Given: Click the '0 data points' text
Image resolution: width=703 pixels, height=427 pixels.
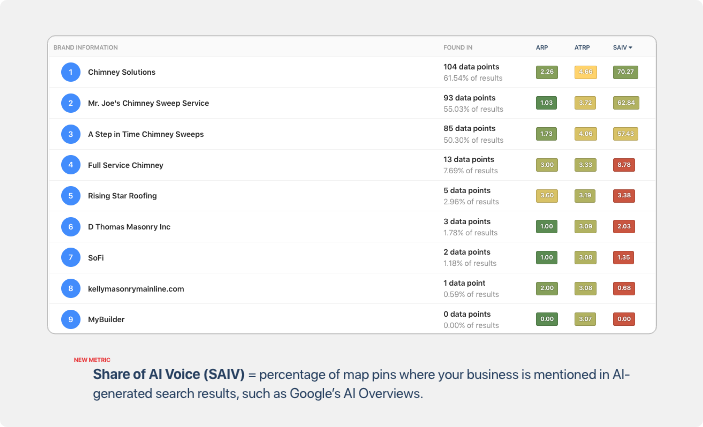Looking at the screenshot, I should pos(467,314).
